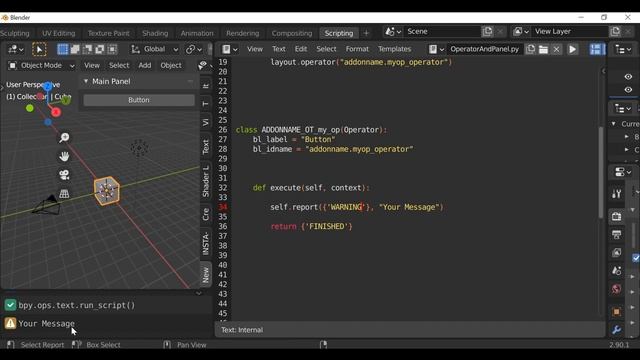Screen dimensions: 640x360
Task: Open pivot/link dropdown after Global
Action: pyautogui.click(x=193, y=49)
